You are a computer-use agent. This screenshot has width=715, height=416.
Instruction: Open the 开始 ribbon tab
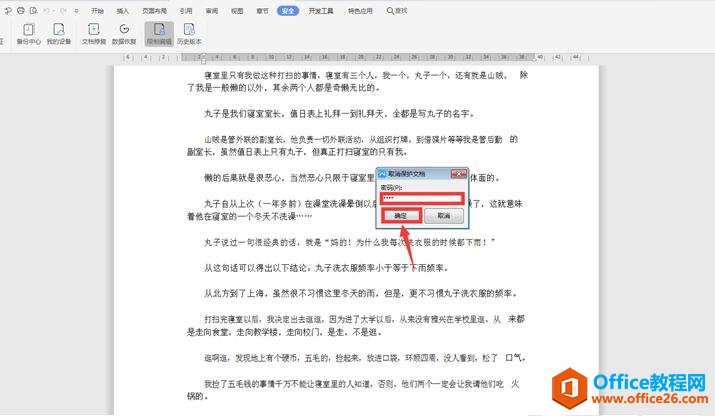(x=97, y=10)
